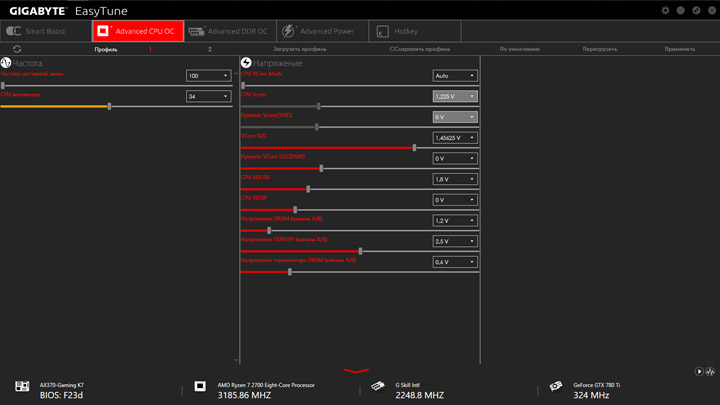Viewport: 720px width, 405px height.
Task: Click the VCore SOC label
Action: point(254,136)
